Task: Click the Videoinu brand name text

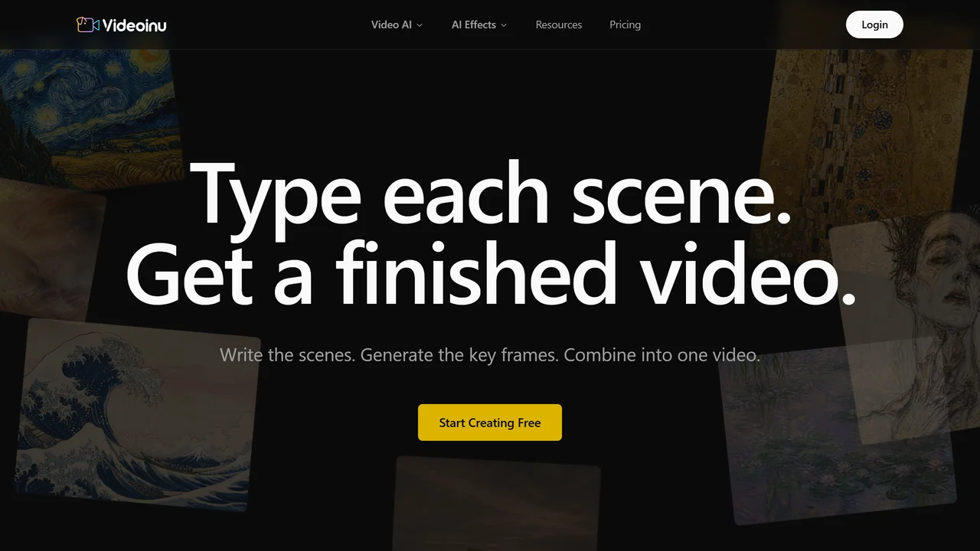Action: tap(135, 25)
